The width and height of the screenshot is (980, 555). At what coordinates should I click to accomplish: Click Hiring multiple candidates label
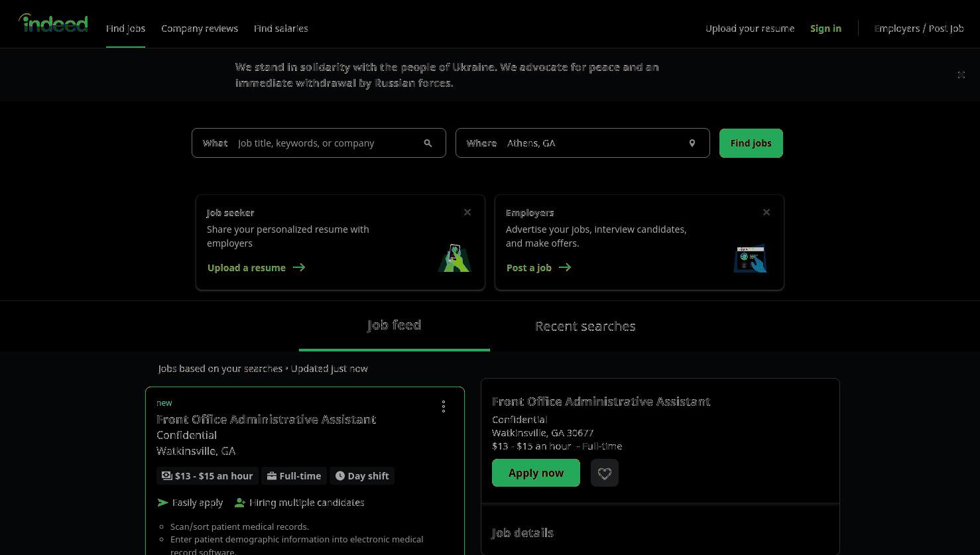307,503
